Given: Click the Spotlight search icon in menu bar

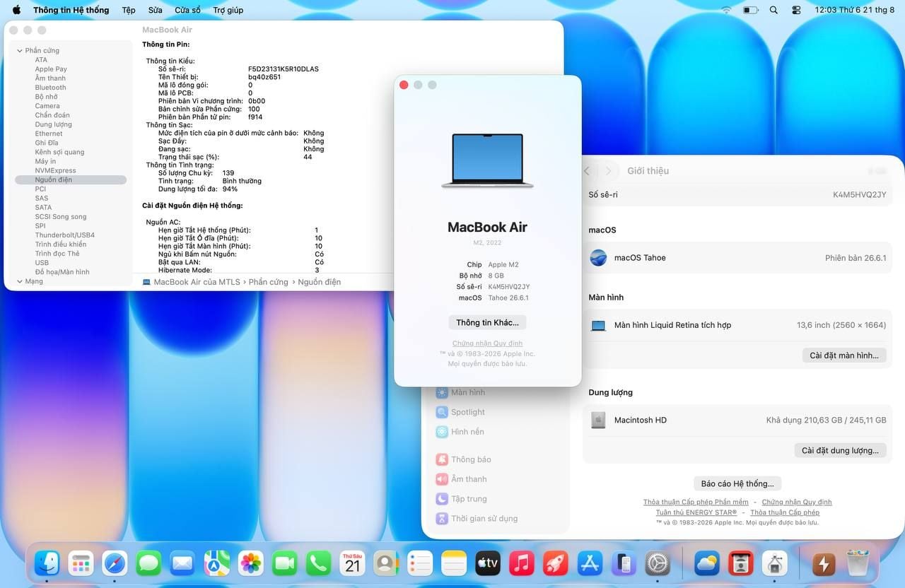Looking at the screenshot, I should [773, 10].
